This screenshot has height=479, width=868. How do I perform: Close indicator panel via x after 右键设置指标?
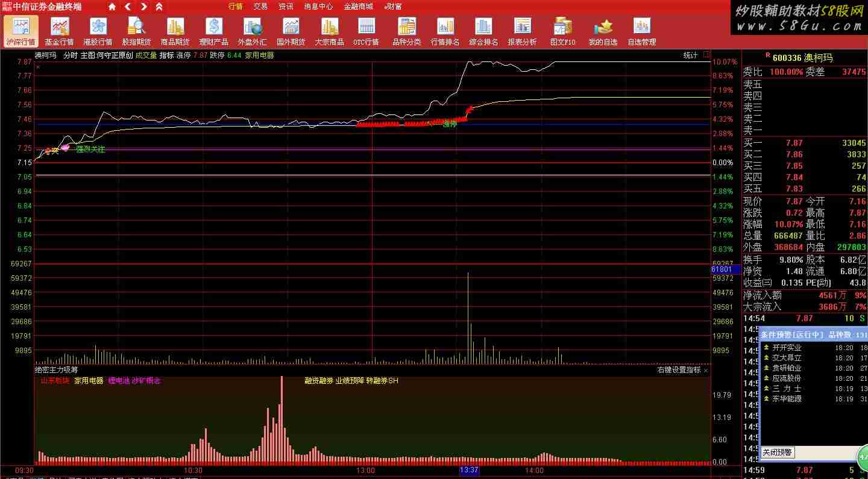click(x=706, y=370)
